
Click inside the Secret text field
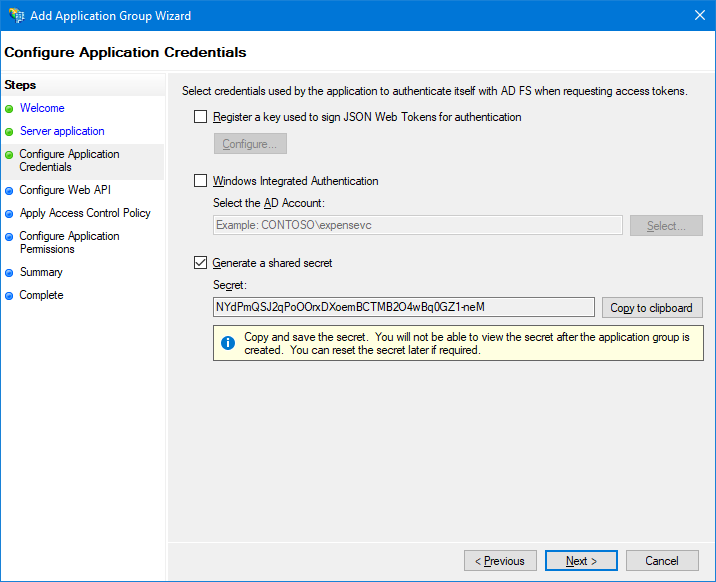[x=404, y=307]
